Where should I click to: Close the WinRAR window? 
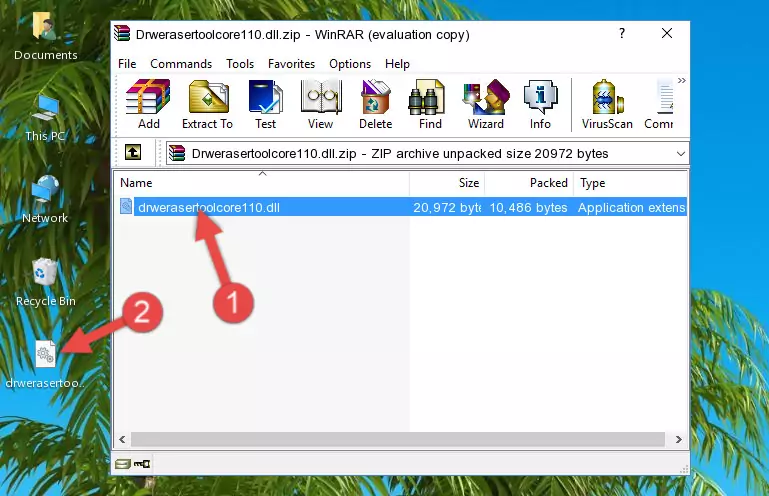667,33
